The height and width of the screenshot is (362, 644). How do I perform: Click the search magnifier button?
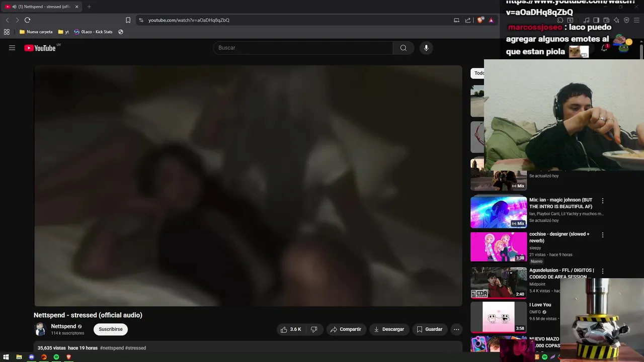(x=404, y=48)
